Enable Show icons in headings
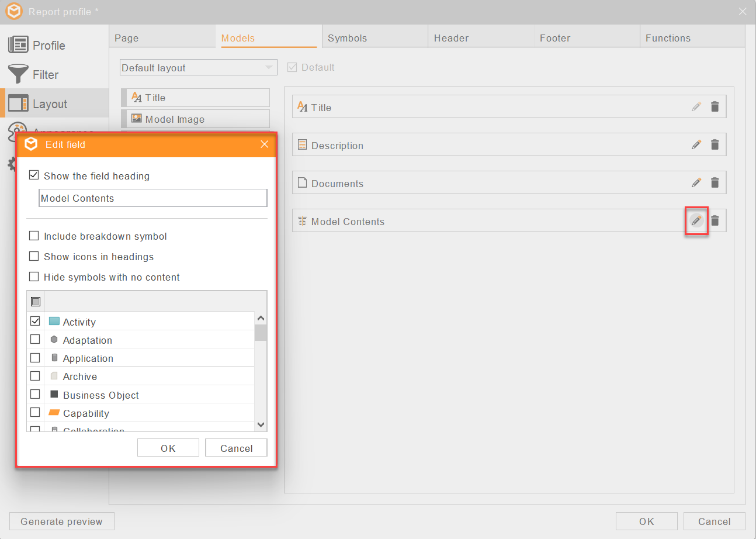 click(34, 257)
